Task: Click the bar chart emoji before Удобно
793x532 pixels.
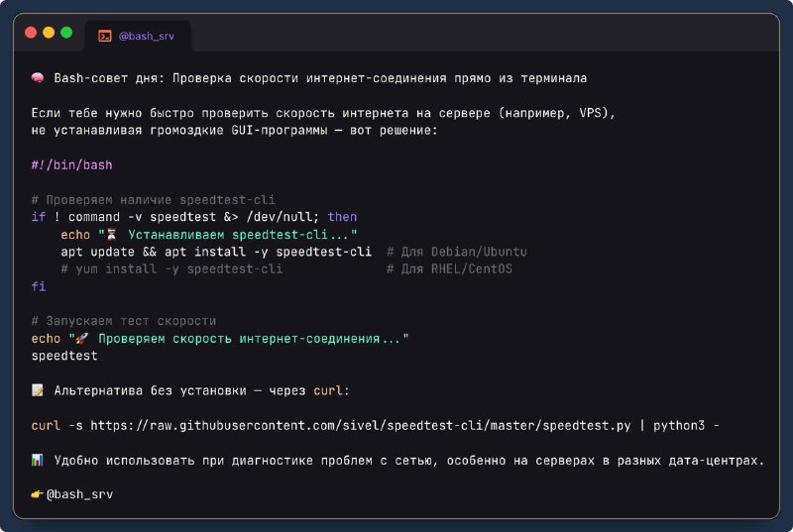Action: coord(38,460)
